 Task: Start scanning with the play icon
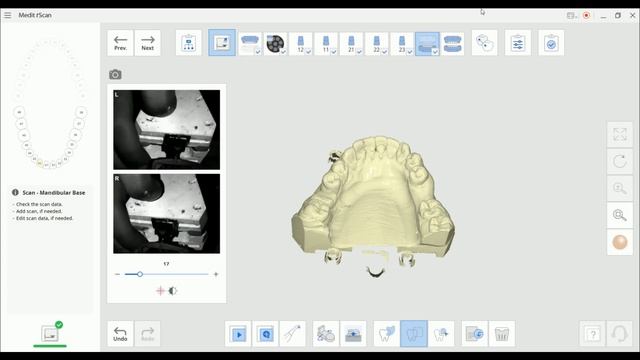click(x=238, y=334)
